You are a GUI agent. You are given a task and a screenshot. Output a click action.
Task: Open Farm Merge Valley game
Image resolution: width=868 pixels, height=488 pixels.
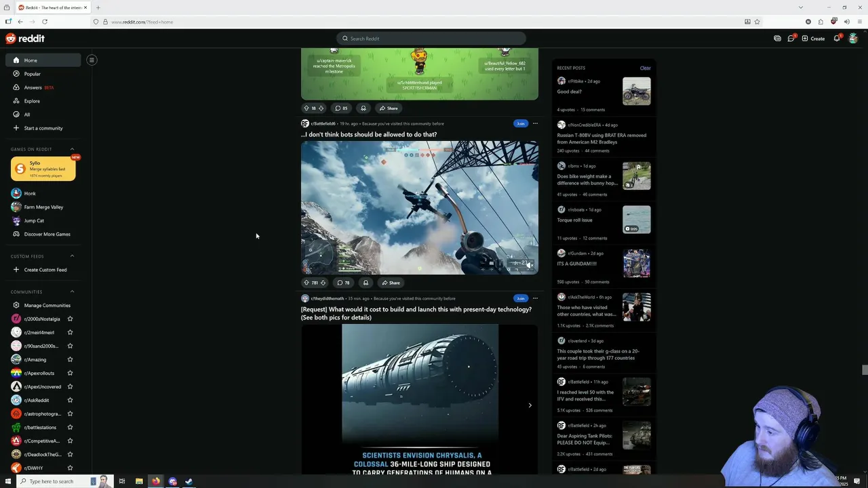click(43, 207)
